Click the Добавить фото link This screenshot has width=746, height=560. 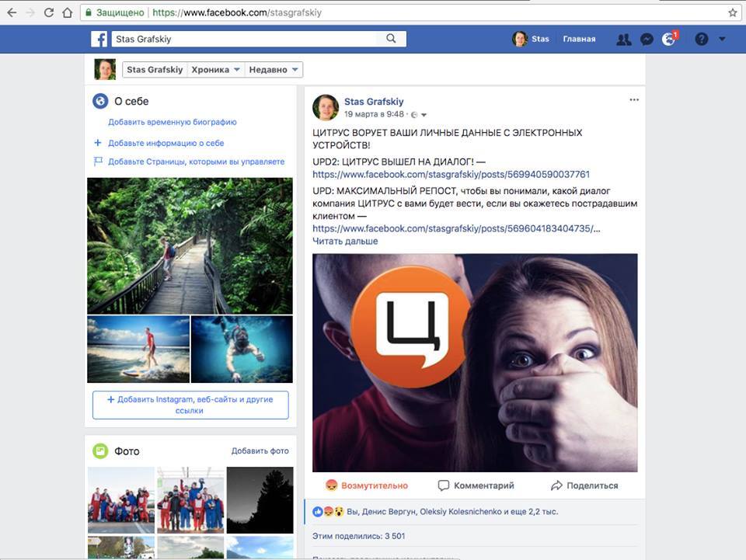click(260, 450)
